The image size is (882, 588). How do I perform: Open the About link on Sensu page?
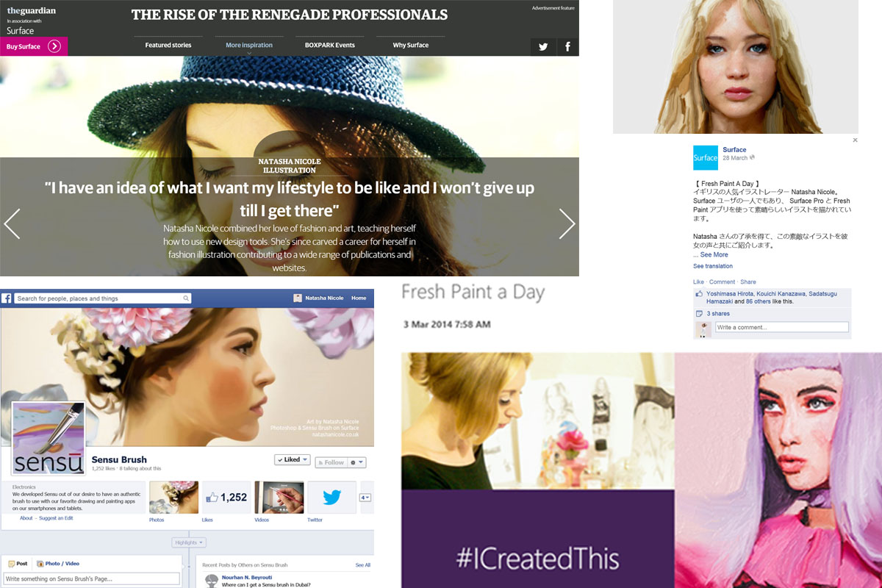point(26,518)
